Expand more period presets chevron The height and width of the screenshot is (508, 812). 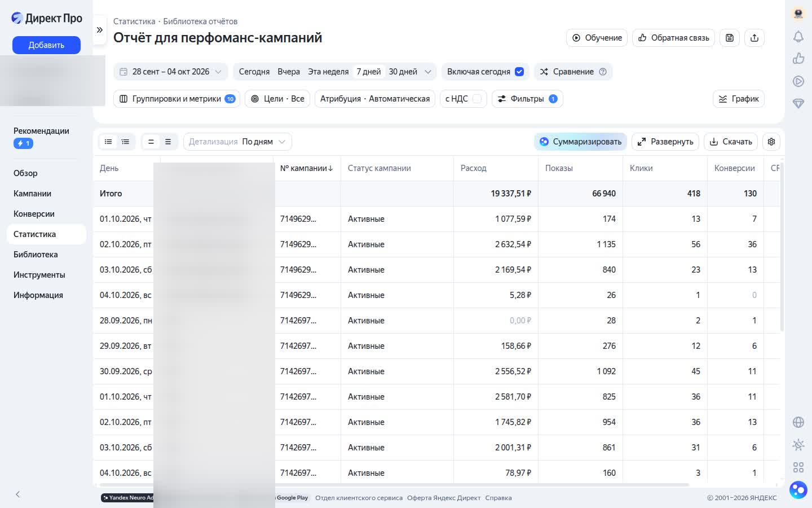[x=428, y=72]
